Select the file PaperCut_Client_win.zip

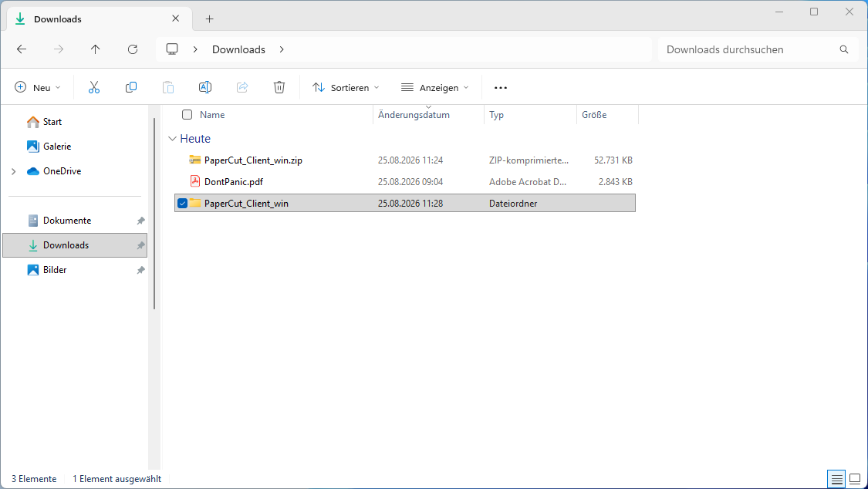click(253, 160)
